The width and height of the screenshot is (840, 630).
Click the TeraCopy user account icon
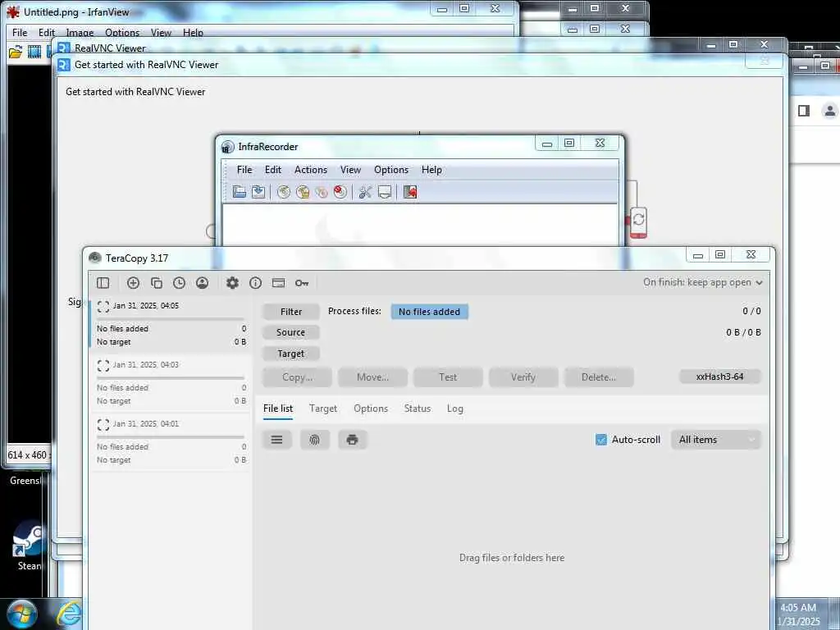pyautogui.click(x=202, y=283)
